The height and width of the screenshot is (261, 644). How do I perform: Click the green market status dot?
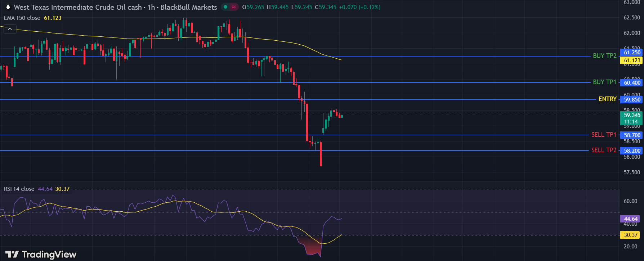click(x=225, y=7)
